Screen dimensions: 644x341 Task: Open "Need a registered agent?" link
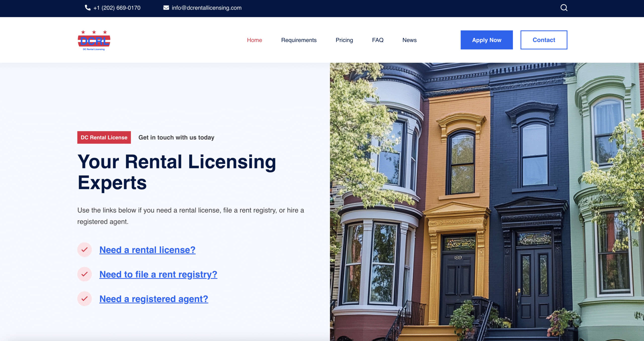(x=154, y=299)
